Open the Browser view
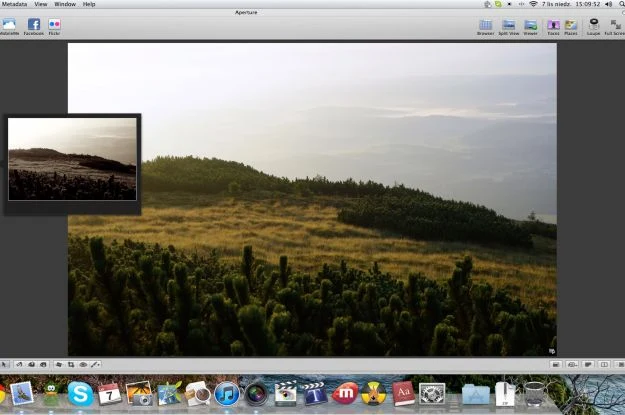The width and height of the screenshot is (625, 415). pyautogui.click(x=486, y=25)
